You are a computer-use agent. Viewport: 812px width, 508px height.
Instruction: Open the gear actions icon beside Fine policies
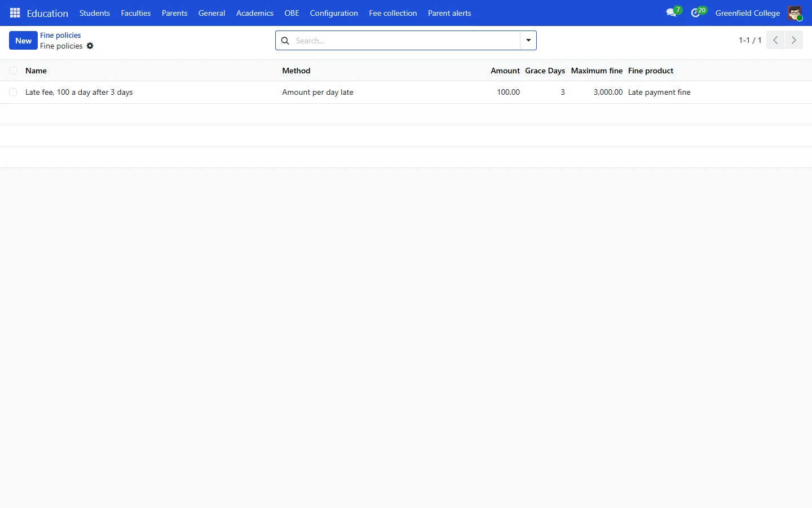tap(90, 46)
